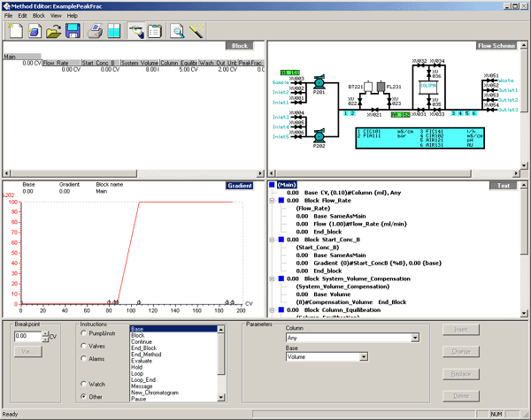Collapse the System_Volume_Compensation tree node
Viewport: 531px width, 420px height.
(x=272, y=279)
